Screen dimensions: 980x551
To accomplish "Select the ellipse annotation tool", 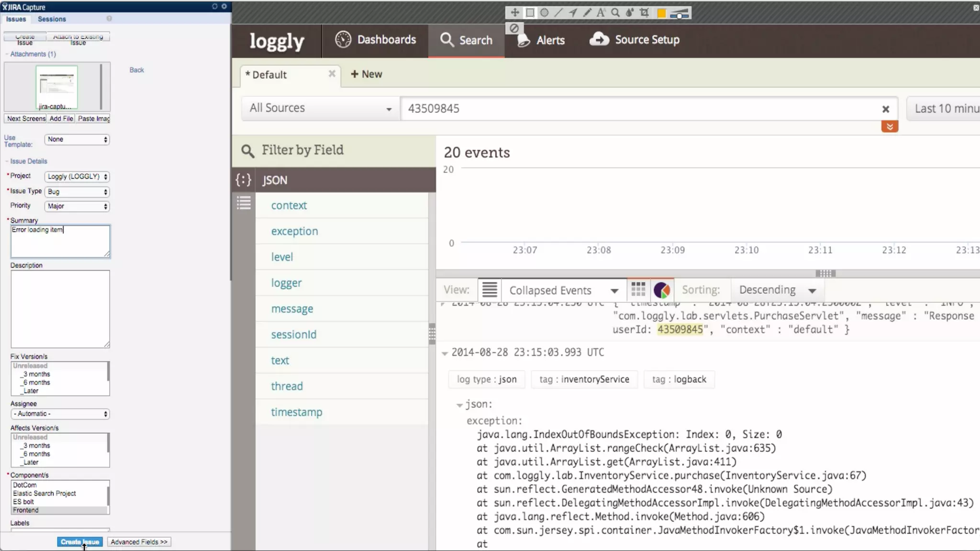I will 544,13.
